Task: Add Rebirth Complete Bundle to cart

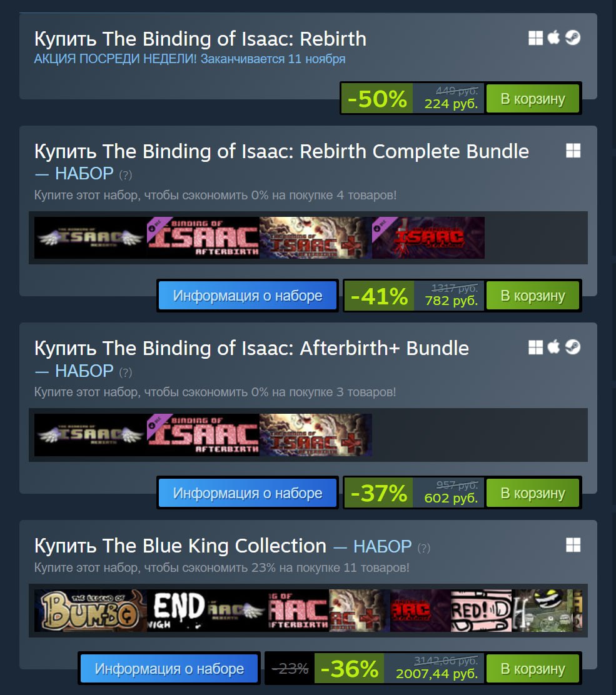Action: 533,296
